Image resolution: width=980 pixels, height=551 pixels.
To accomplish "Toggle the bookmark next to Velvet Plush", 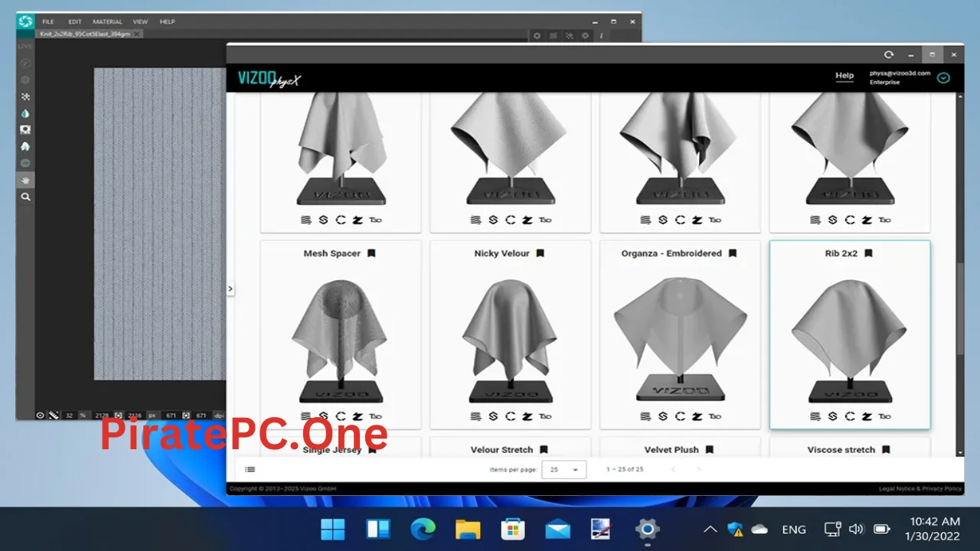I will click(710, 450).
